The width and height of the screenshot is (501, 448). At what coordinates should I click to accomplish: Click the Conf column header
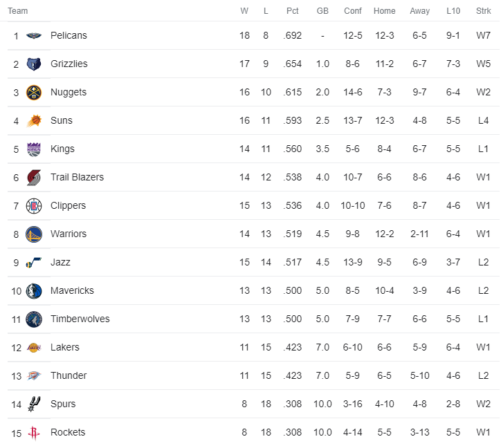pos(353,11)
